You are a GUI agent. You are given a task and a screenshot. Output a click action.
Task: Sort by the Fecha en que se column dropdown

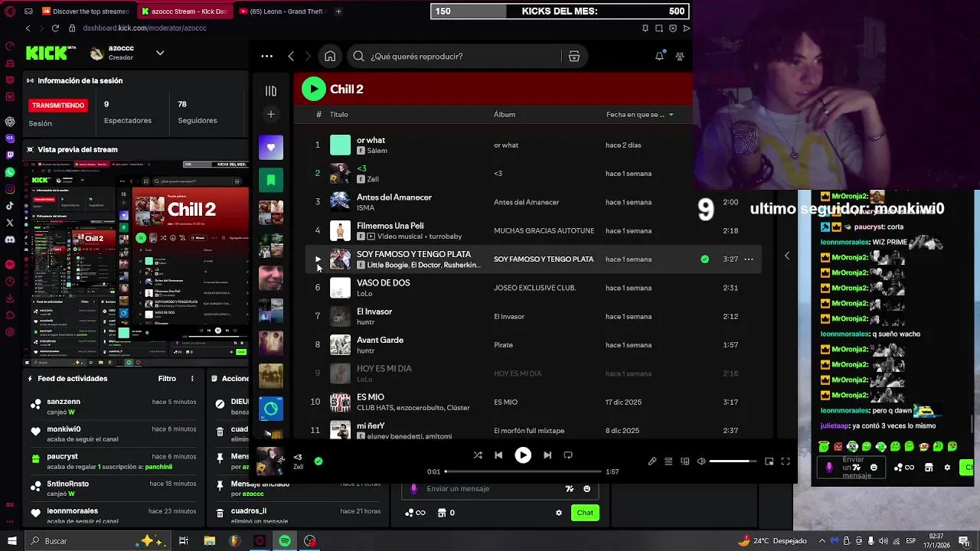640,114
